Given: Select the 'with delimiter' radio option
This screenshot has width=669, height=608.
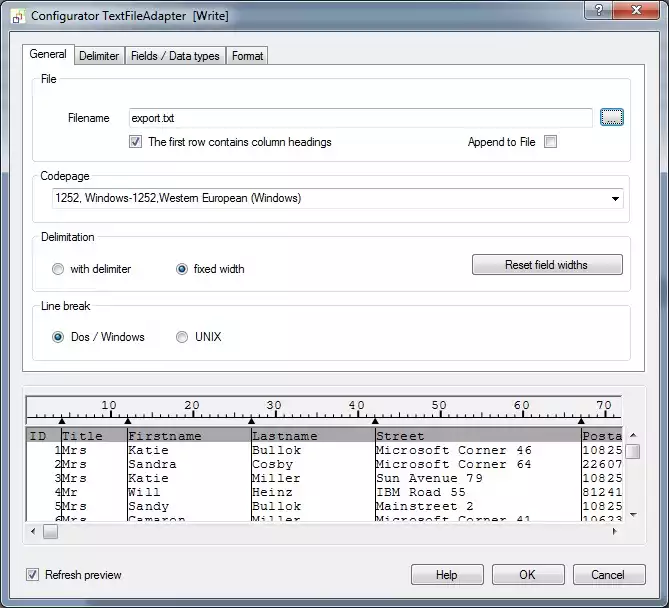Looking at the screenshot, I should pyautogui.click(x=58, y=269).
